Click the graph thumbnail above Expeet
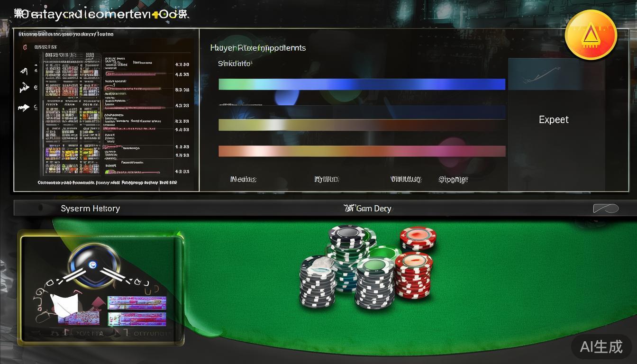The image size is (637, 364). click(545, 74)
